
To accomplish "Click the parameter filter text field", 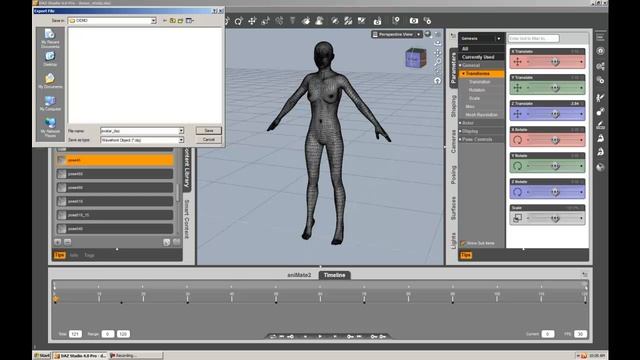I will point(533,38).
